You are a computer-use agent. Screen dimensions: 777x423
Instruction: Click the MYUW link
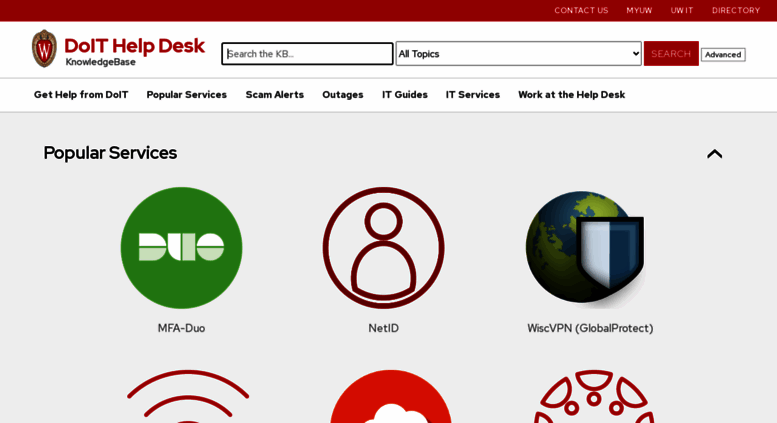click(639, 10)
